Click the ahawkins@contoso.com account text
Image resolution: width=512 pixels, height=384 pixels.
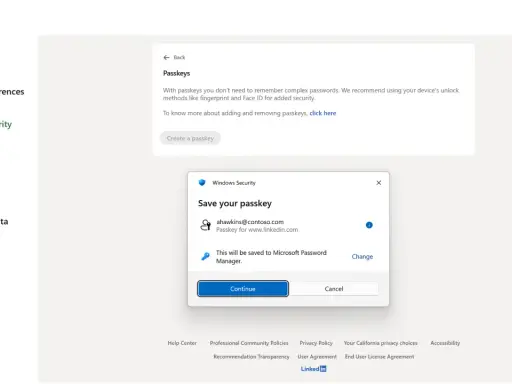pos(250,222)
